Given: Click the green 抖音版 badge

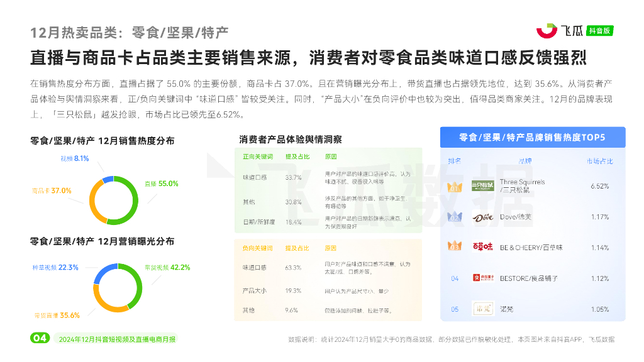Looking at the screenshot, I should tap(599, 31).
